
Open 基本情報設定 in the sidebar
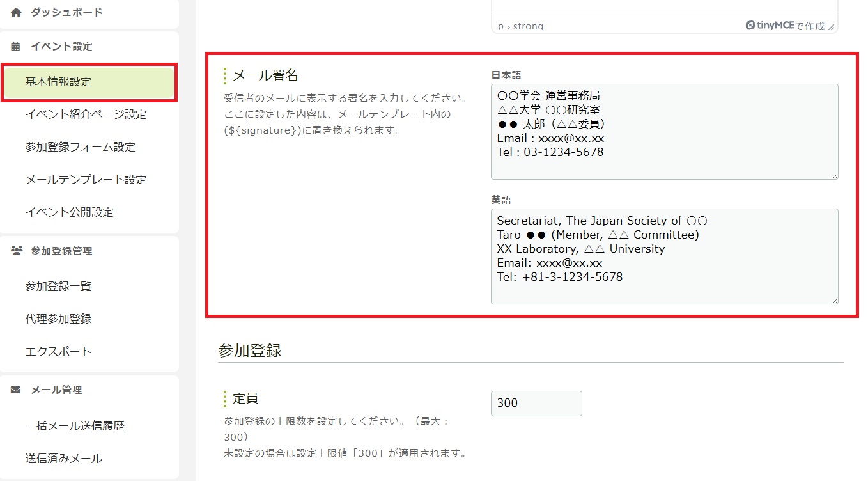pos(89,82)
